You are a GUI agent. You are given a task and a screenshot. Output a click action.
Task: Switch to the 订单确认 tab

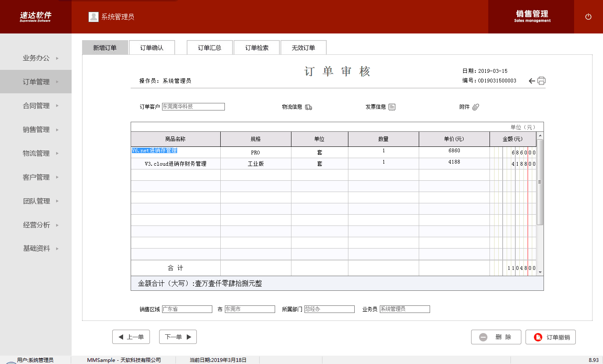click(x=152, y=48)
